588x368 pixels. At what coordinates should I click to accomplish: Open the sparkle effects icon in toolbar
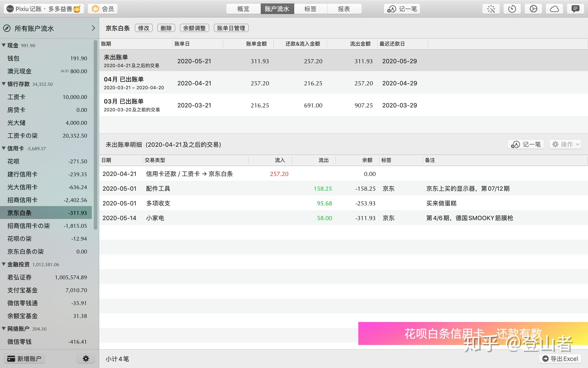491,9
